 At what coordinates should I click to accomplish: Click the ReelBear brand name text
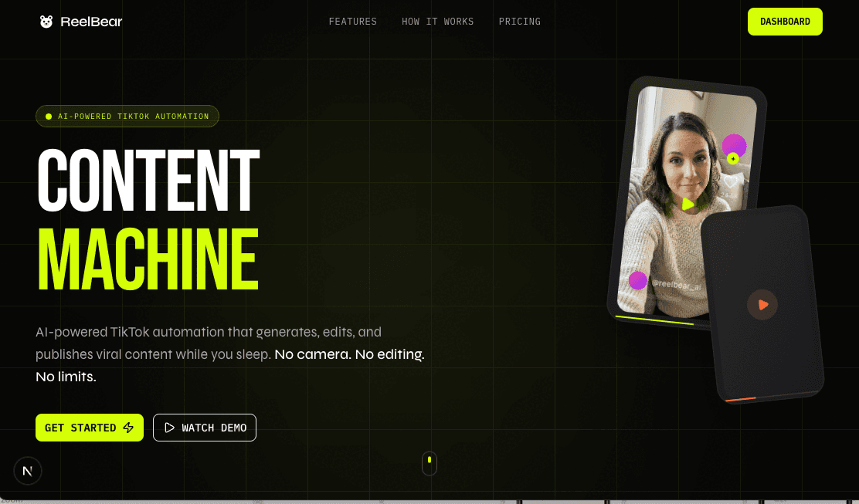pos(91,22)
